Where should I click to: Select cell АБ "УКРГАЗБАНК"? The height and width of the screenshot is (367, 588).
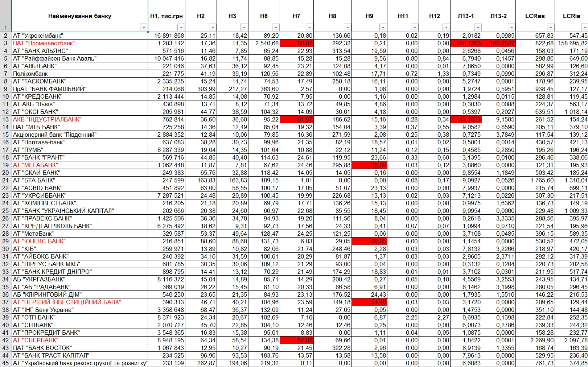80,279
